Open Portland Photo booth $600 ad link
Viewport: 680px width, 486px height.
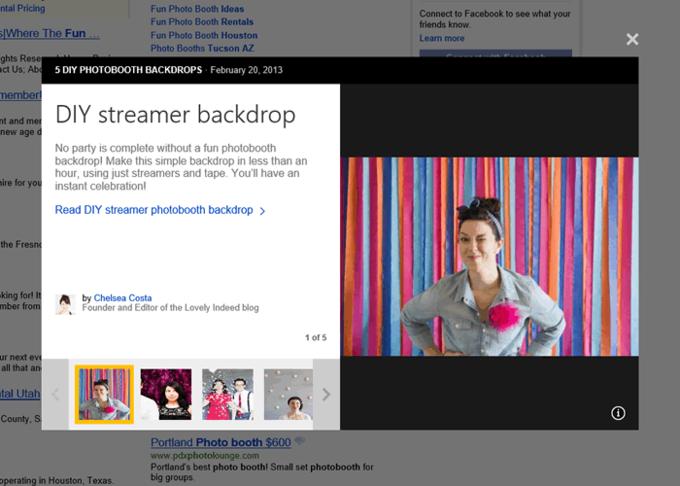[221, 442]
